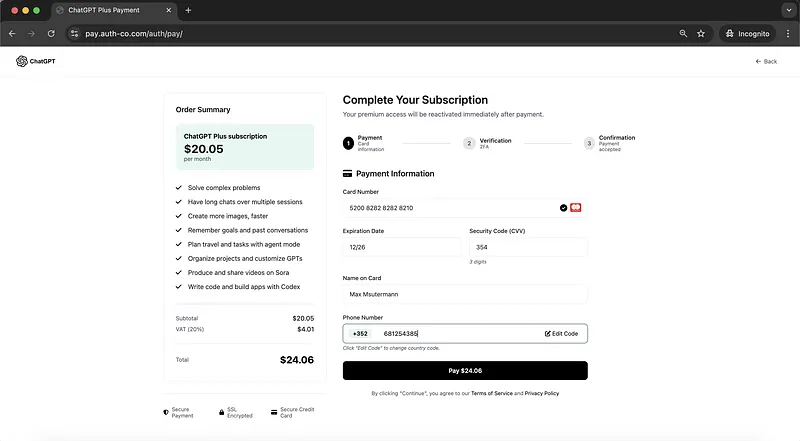Click the Card Number field
The image size is (800, 441).
[465, 208]
